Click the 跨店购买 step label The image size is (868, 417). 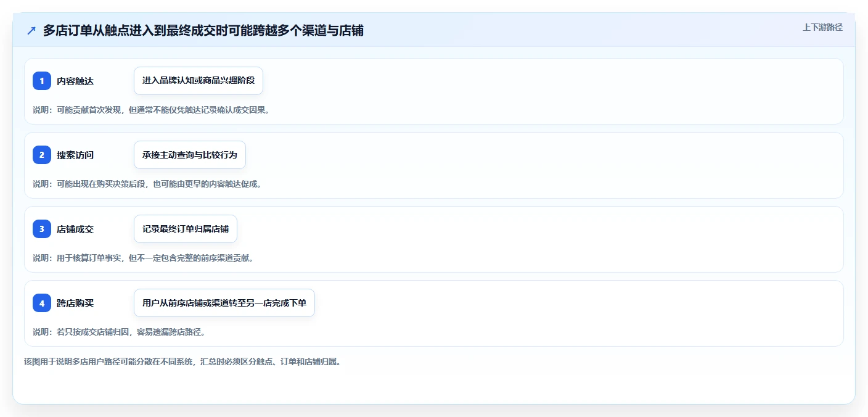(x=75, y=303)
